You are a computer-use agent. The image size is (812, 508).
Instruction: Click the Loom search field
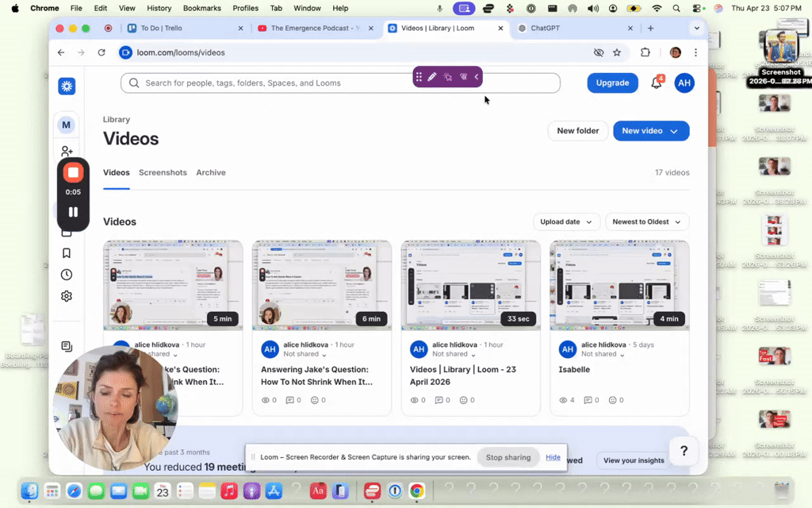tap(340, 83)
